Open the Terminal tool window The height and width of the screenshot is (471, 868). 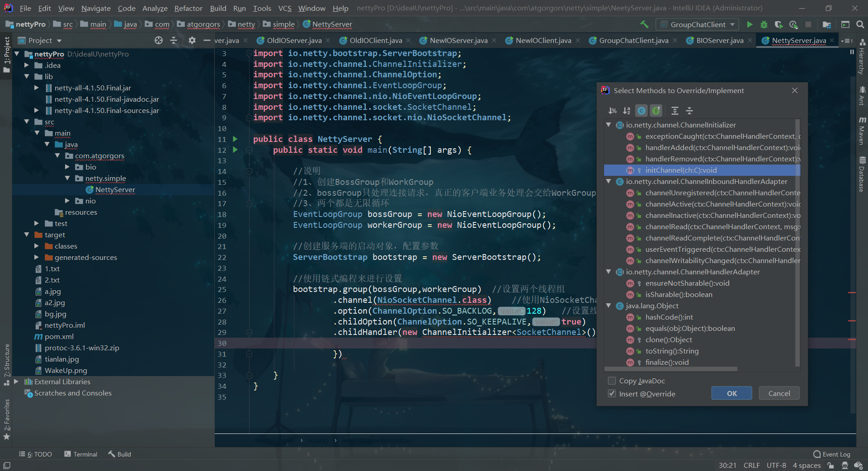(x=81, y=454)
